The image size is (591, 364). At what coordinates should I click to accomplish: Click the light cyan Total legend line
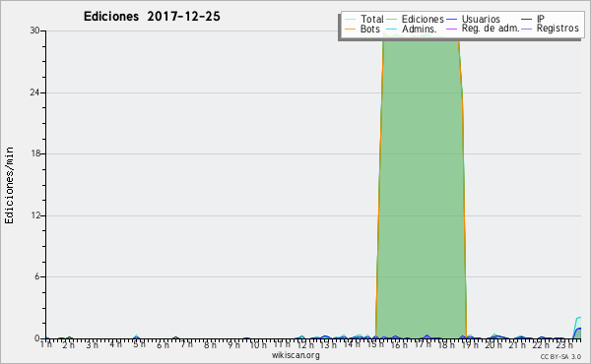point(350,20)
